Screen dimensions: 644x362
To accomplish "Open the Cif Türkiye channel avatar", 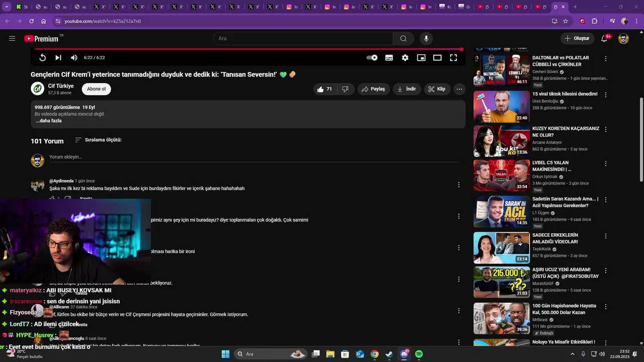I will 38,89.
